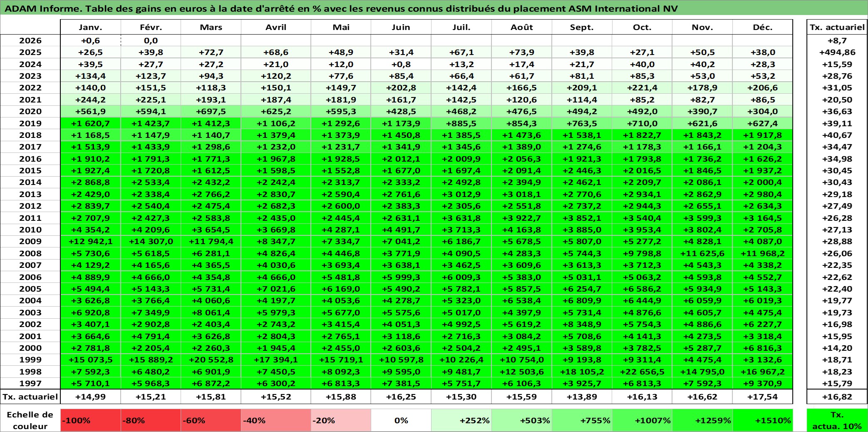
Task: Select the +755% scale swatch
Action: (x=582, y=420)
